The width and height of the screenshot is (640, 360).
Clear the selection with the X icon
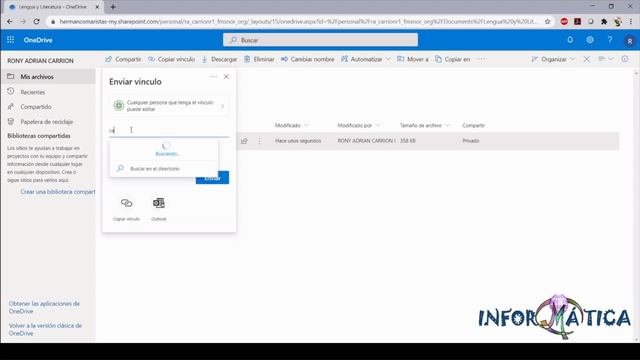pyautogui.click(x=587, y=59)
